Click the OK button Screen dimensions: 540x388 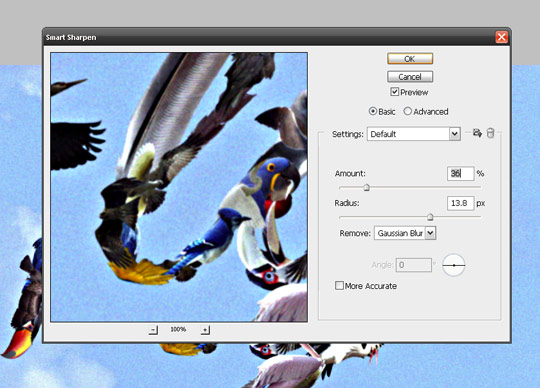point(410,59)
